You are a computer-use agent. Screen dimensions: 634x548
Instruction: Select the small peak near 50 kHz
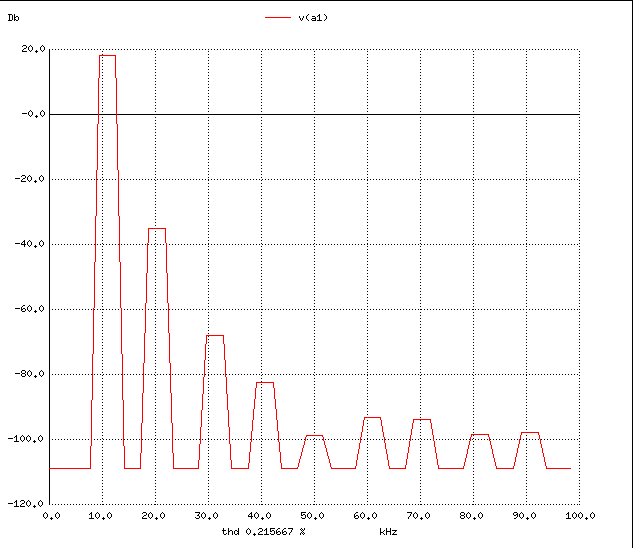click(315, 436)
